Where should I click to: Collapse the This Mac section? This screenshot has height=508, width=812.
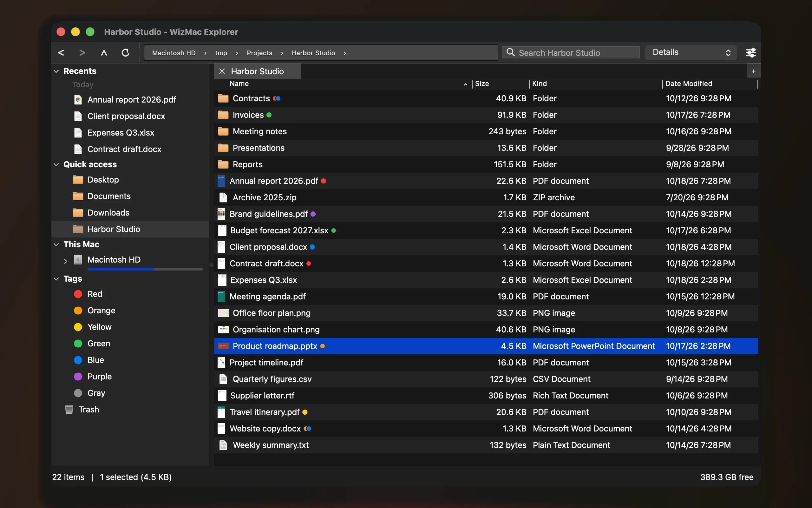(56, 244)
